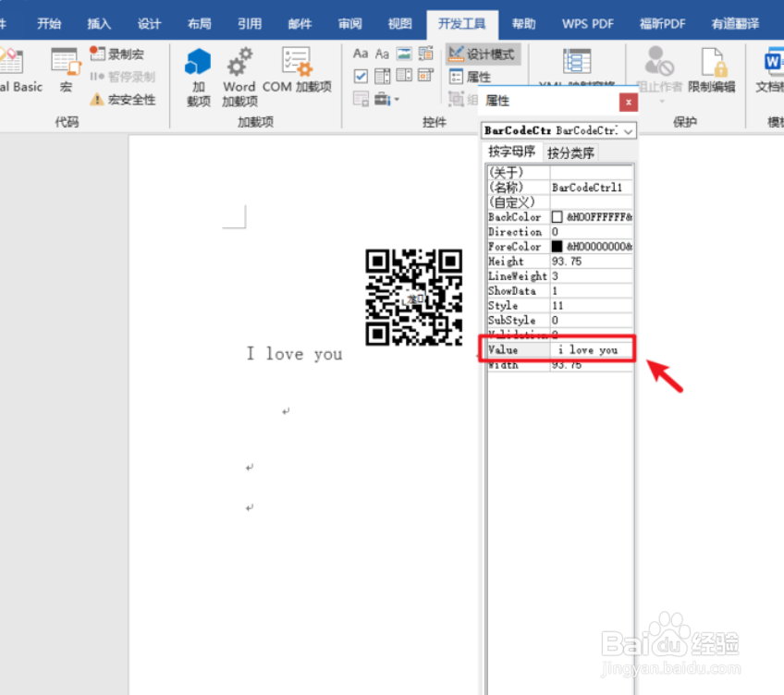Viewport: 784px width, 695px height.
Task: Insert combo box content control
Action: point(383,76)
